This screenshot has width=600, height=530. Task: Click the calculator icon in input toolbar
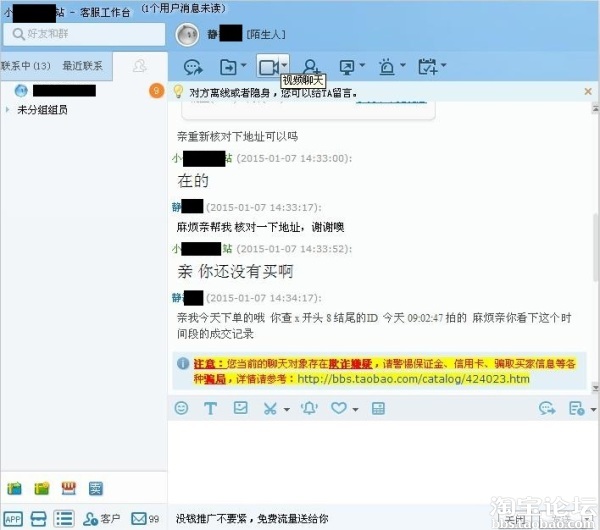(x=378, y=408)
